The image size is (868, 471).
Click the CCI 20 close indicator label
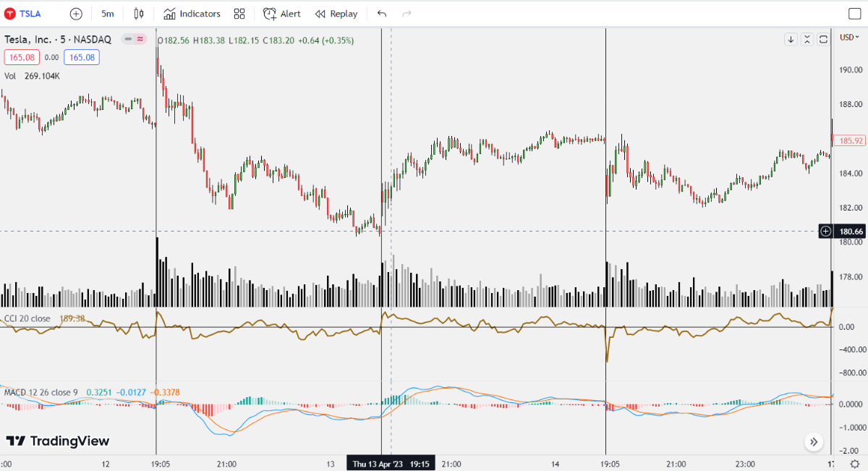[27, 318]
